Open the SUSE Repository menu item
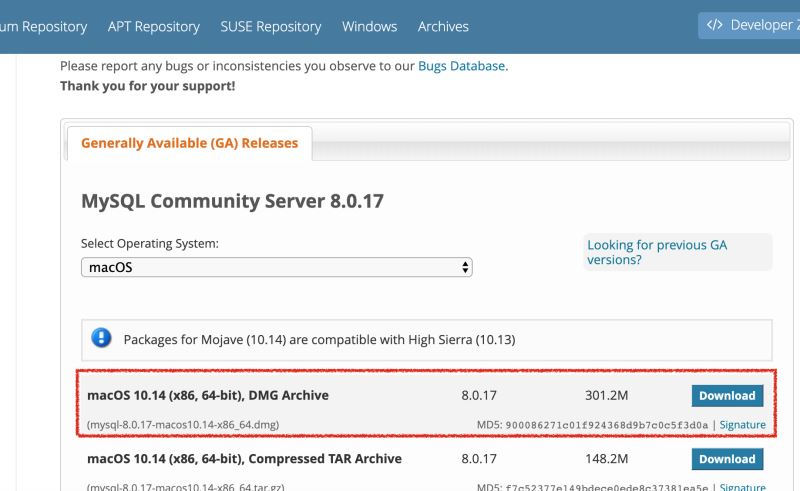 coord(271,26)
